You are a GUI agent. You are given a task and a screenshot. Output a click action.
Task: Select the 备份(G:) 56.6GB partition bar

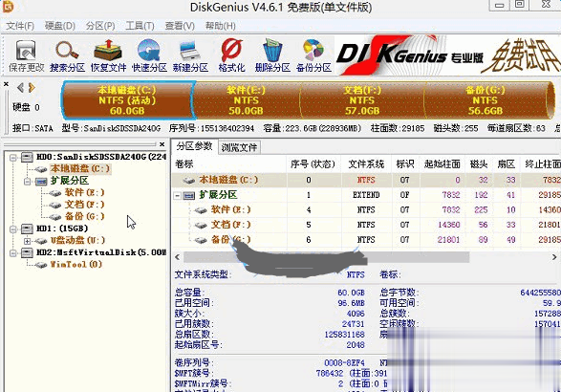tap(485, 100)
